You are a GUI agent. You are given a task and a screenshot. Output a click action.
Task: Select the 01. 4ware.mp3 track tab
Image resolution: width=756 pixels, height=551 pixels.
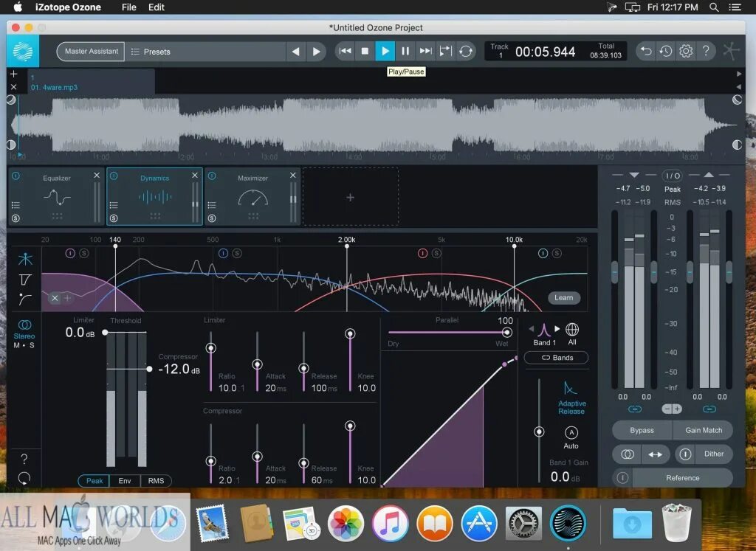91,83
